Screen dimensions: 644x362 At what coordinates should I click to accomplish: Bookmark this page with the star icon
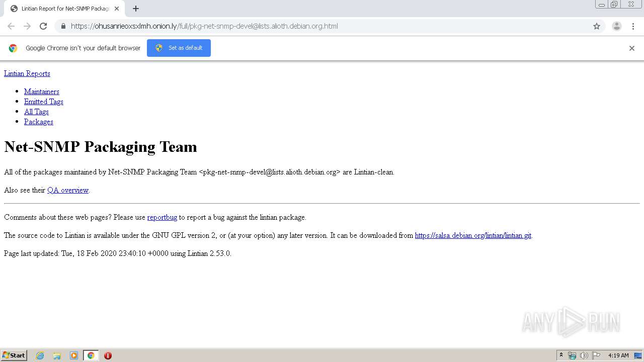(597, 26)
